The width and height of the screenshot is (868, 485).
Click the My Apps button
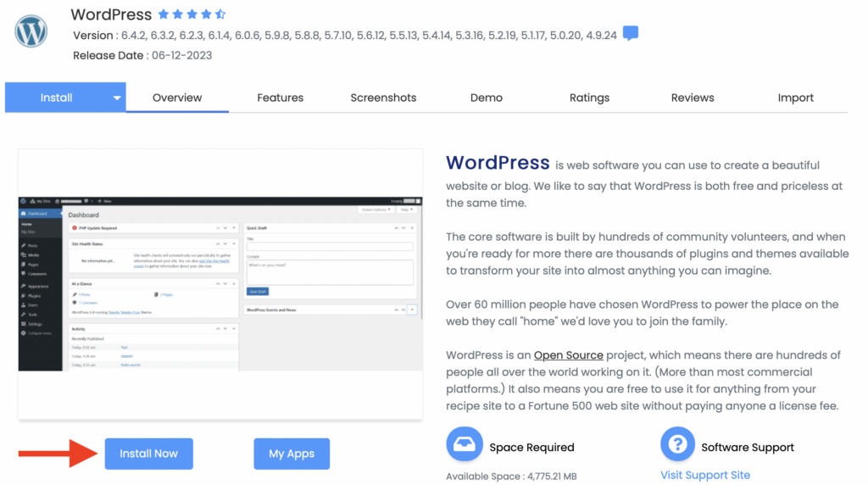tap(292, 454)
